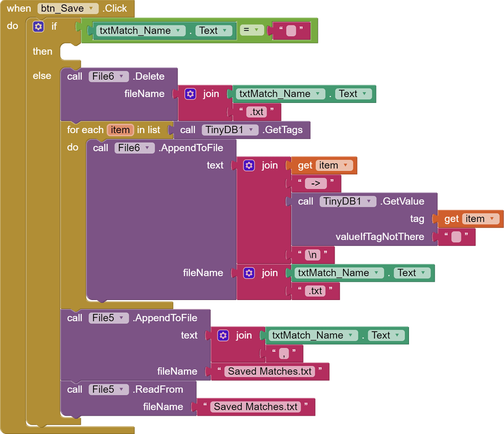Click the gear icon on the join containing get item
Viewport: 504px width, 434px height.
[x=249, y=166]
